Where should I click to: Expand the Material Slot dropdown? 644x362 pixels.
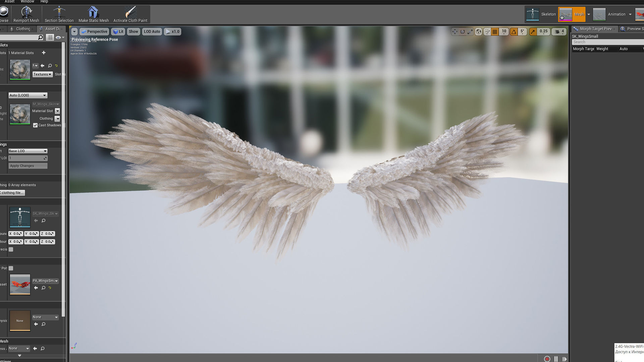(57, 111)
